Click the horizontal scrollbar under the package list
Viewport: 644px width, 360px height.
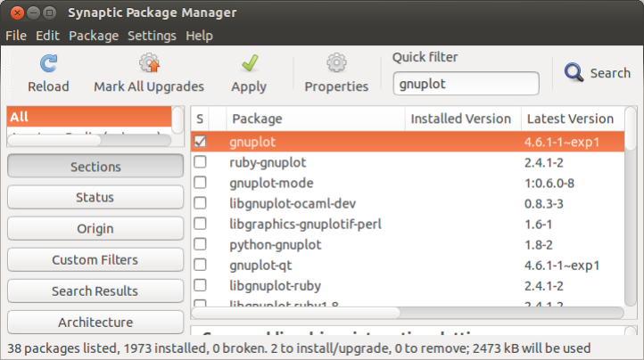[296, 313]
